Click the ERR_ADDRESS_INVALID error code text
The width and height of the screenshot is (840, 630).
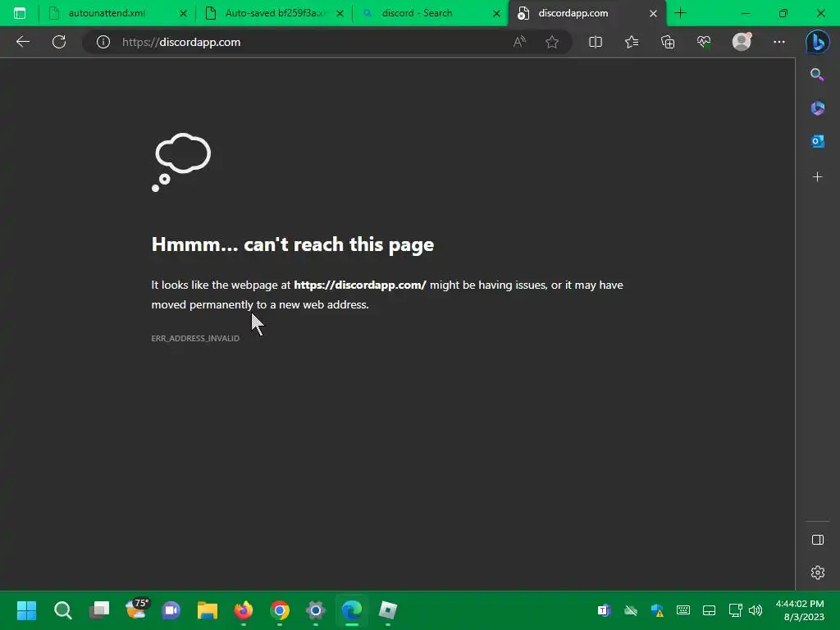pos(195,338)
